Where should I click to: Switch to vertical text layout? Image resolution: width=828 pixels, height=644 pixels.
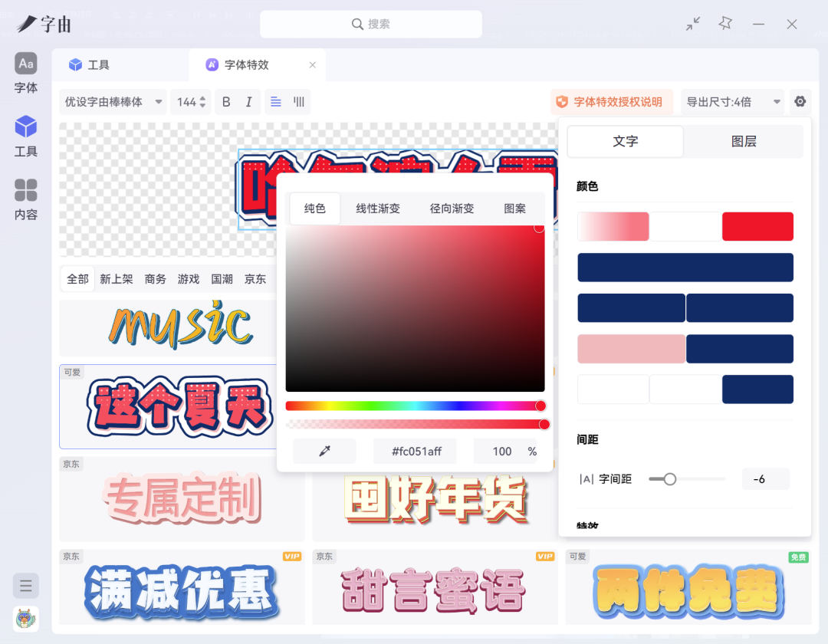pos(299,102)
